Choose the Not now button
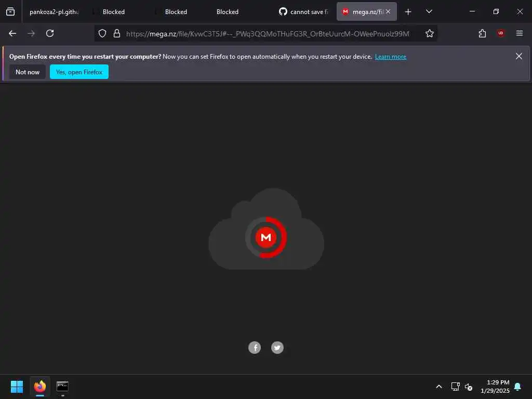Screen dimensions: 532x399 click(28, 72)
